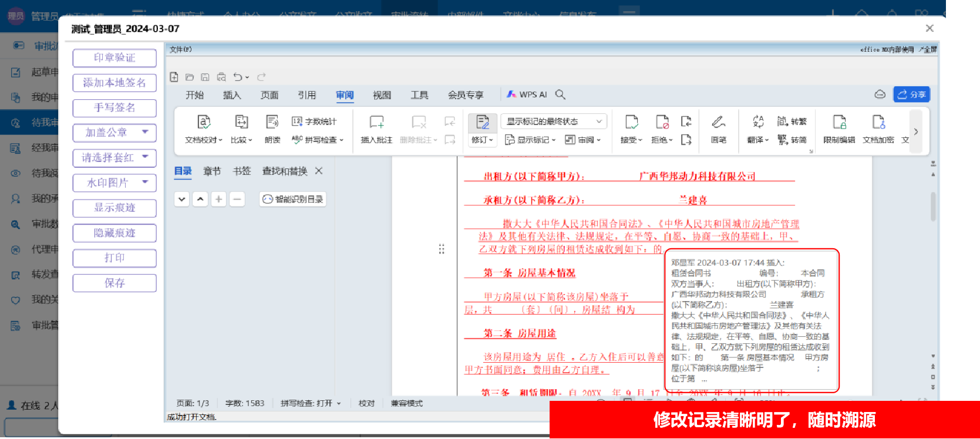Click the new document icon in quick toolbar
Screen dimensions: 980x439
pyautogui.click(x=174, y=77)
